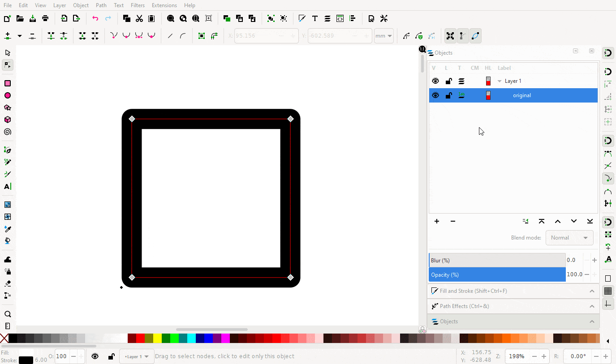Select the Star and polygon tool

coord(8,107)
